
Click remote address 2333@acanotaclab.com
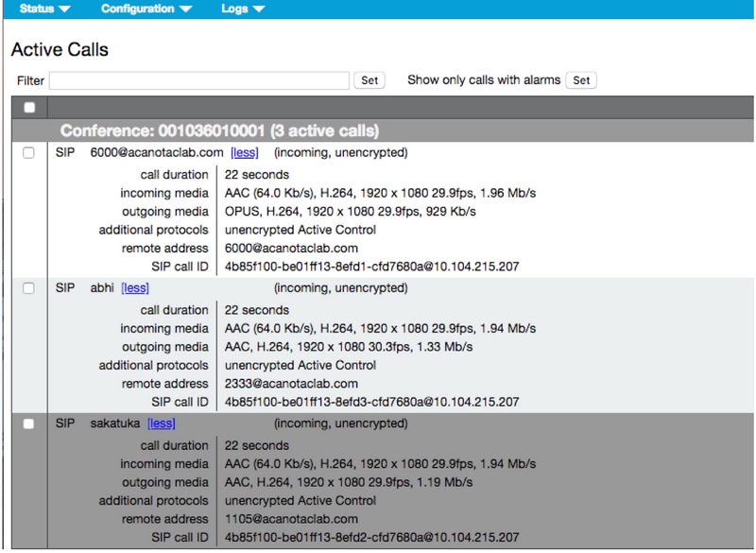[x=291, y=384]
